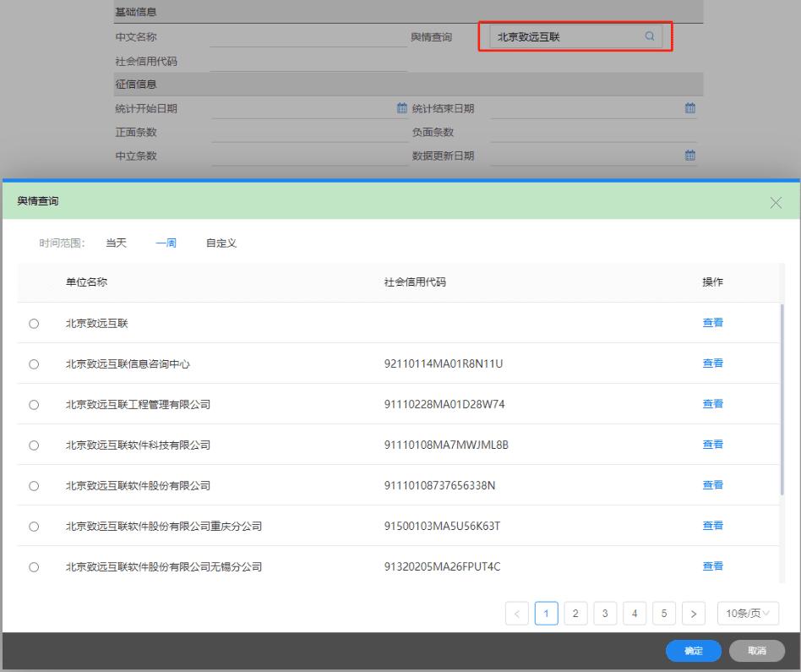Click code 9111010873765633​8N
Image resolution: width=801 pixels, height=672 pixels.
439,485
